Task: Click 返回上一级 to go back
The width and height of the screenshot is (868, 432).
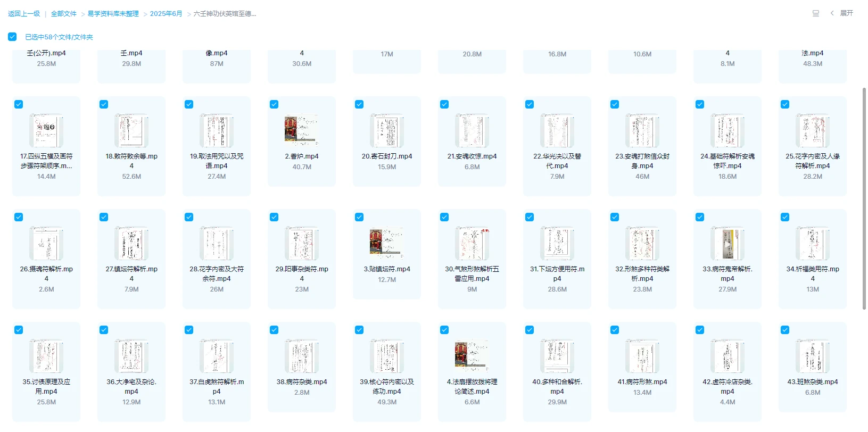Action: pos(24,14)
